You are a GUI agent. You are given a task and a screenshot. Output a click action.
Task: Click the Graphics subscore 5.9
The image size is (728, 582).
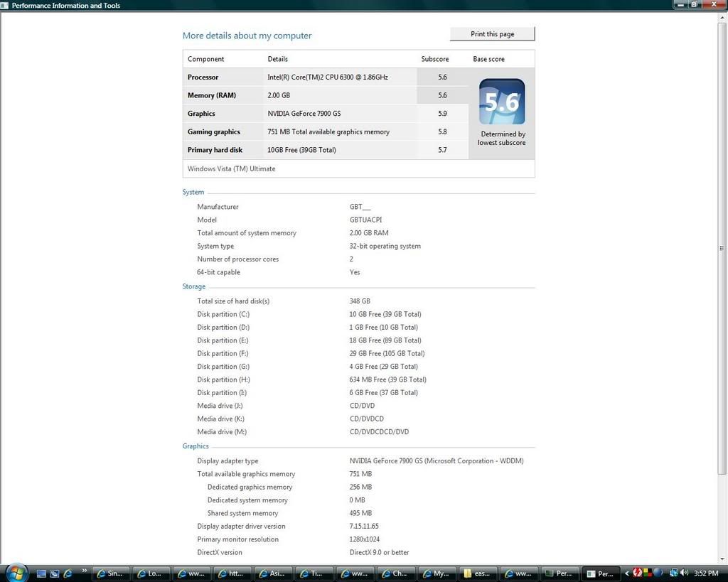[x=442, y=113]
